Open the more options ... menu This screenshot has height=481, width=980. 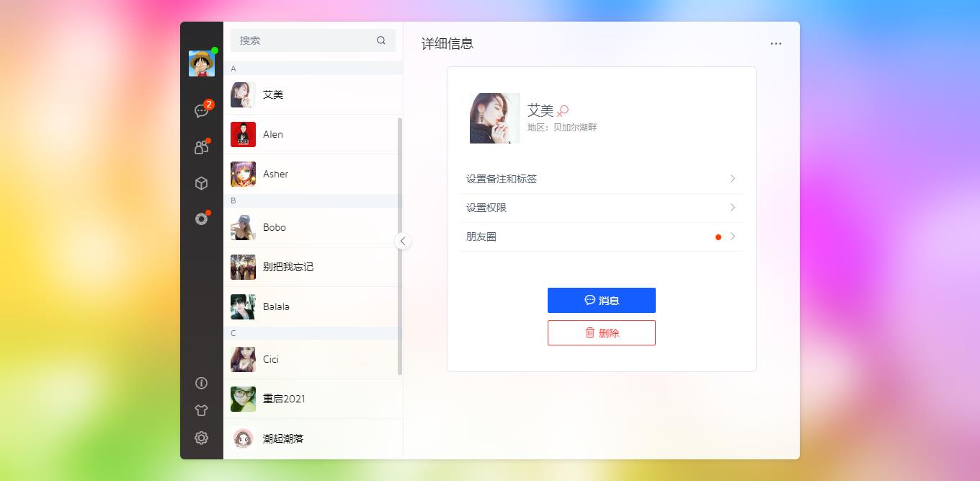point(776,43)
